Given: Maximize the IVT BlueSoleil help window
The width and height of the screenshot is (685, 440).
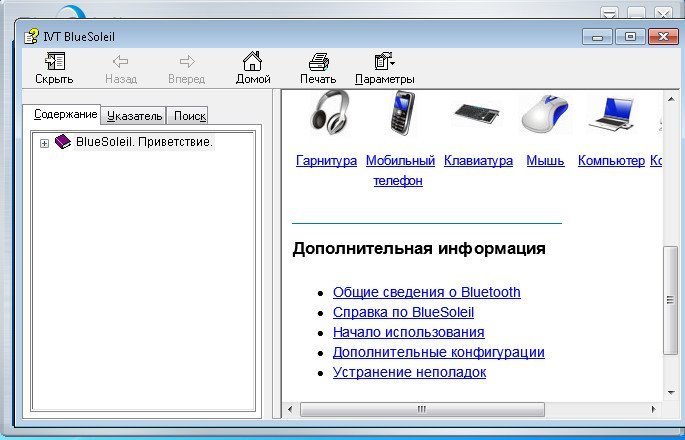Looking at the screenshot, I should (630, 37).
